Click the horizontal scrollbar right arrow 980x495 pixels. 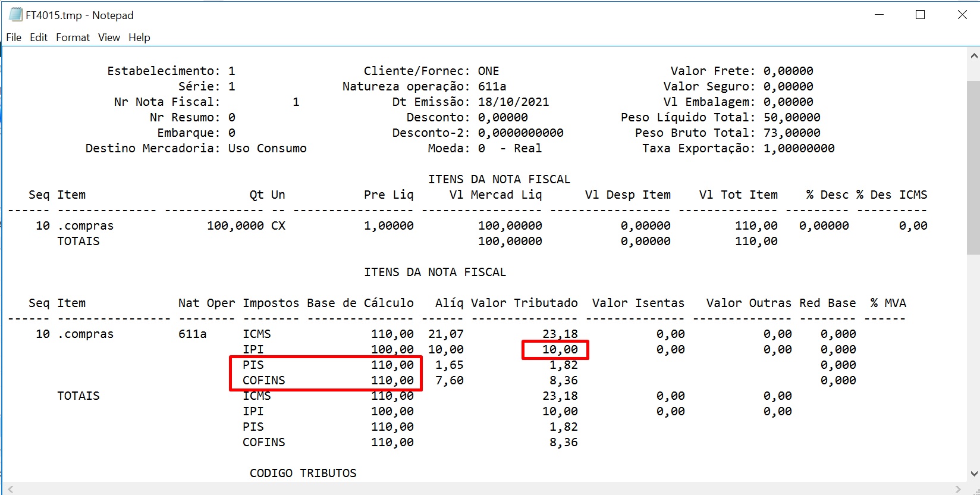957,489
